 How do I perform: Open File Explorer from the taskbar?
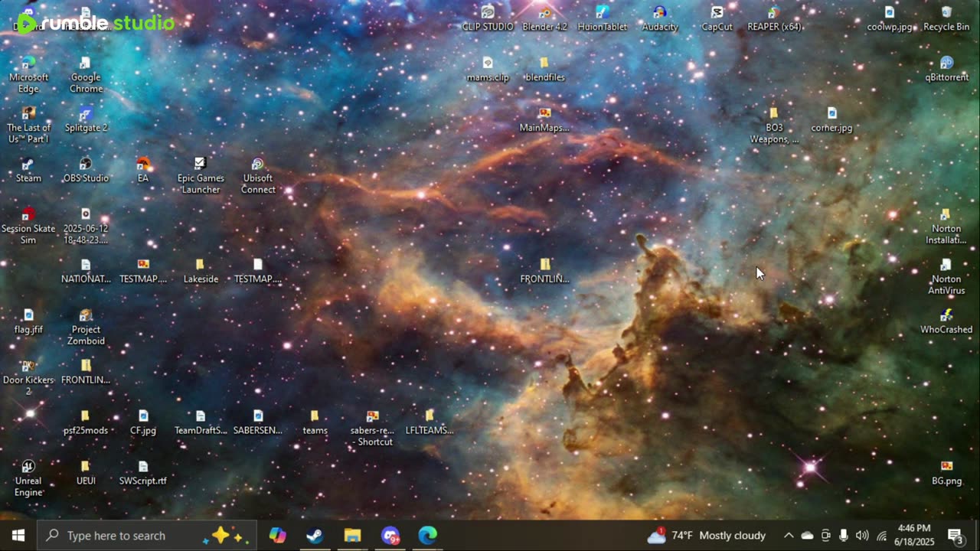pos(352,536)
